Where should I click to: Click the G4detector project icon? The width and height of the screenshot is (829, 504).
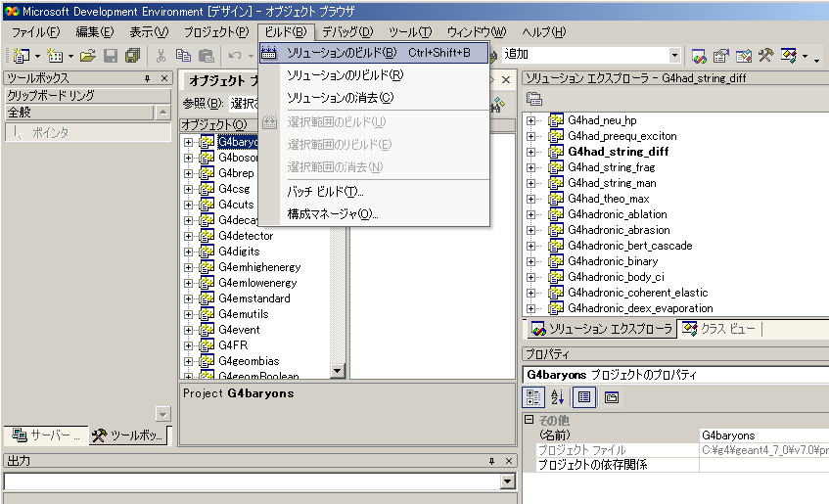point(207,235)
